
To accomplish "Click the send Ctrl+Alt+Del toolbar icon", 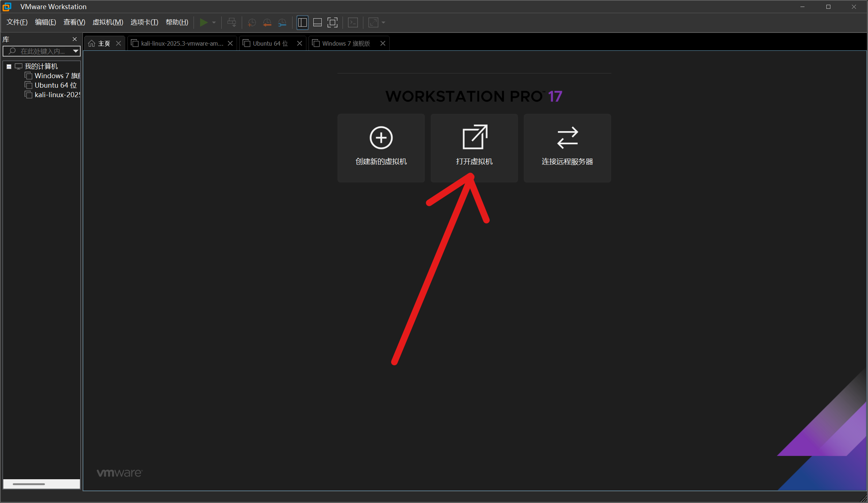I will pyautogui.click(x=232, y=23).
